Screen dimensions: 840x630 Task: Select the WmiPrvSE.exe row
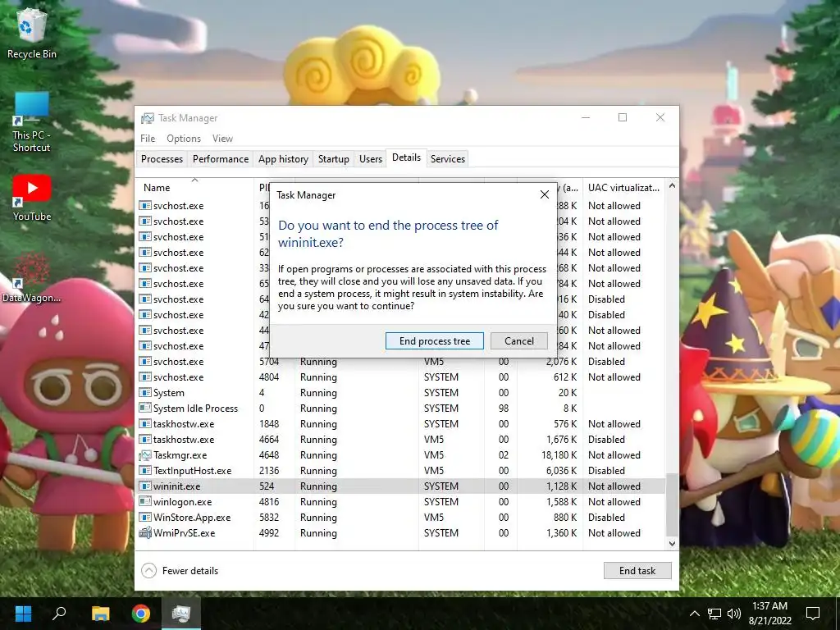(400, 533)
